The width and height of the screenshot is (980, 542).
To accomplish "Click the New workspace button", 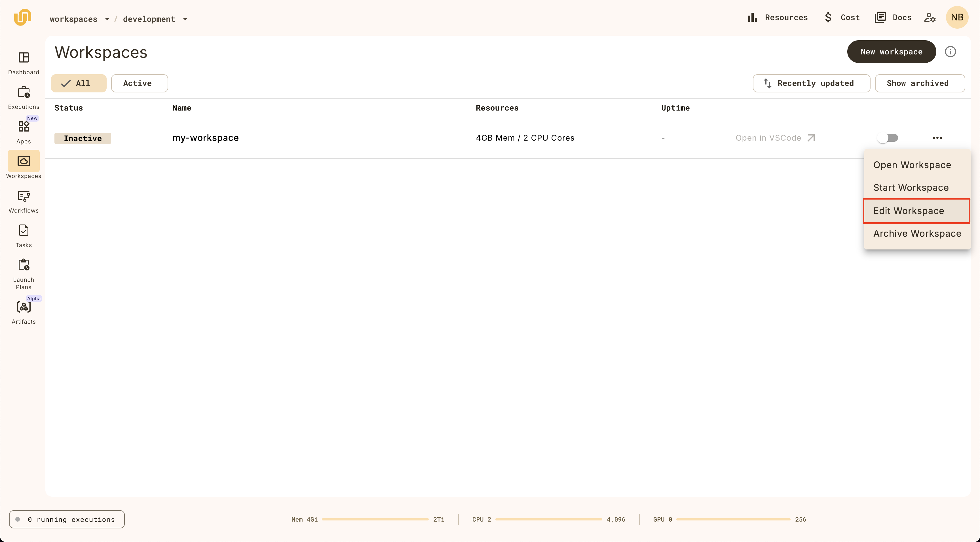I will tap(891, 51).
